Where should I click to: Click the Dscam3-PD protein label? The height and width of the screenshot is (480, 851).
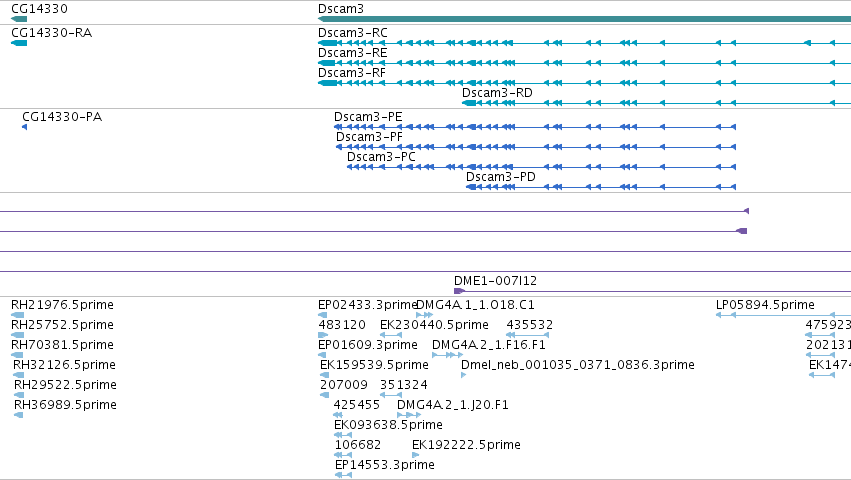click(500, 177)
